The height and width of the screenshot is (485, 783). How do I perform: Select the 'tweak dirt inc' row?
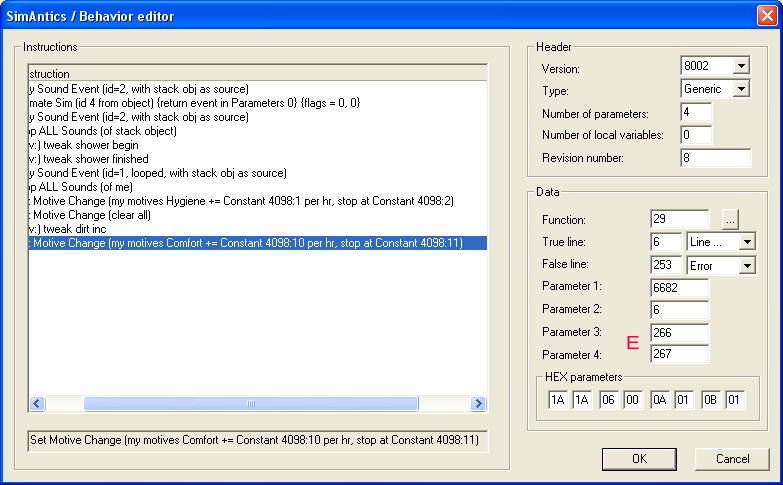point(258,229)
